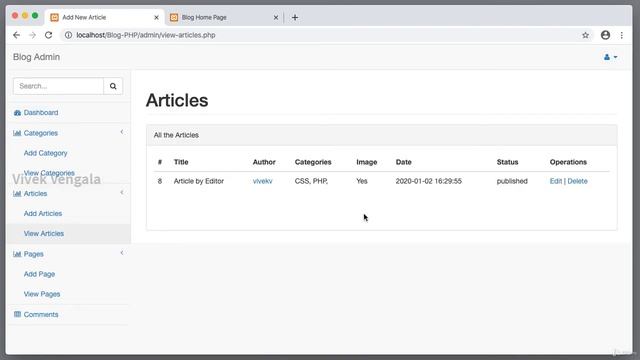Close the Add New Article tab

coord(156,18)
